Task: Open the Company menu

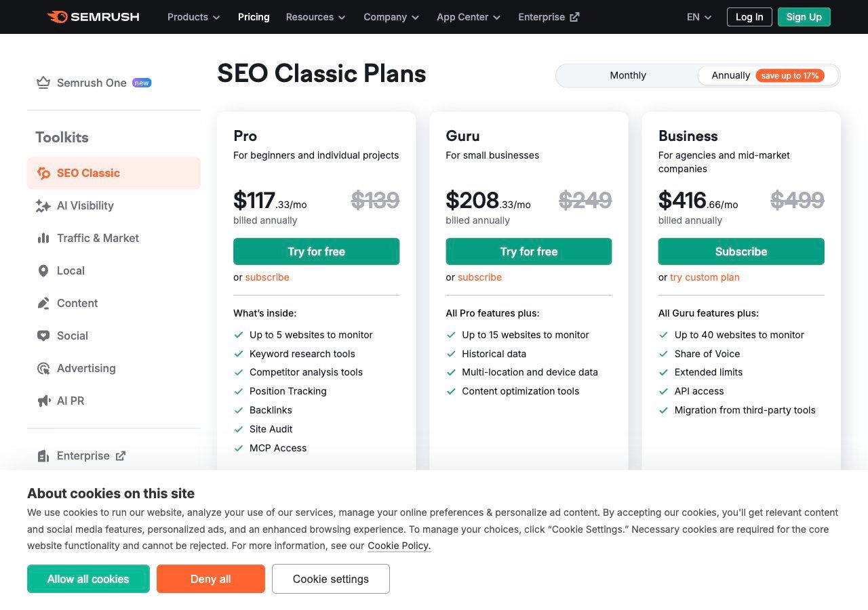Action: click(391, 17)
